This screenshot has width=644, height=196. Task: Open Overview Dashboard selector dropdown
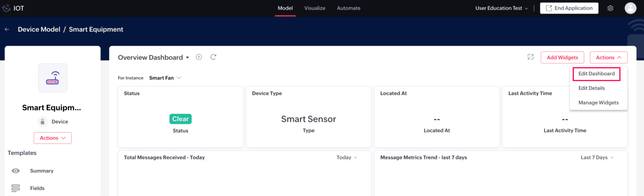tap(153, 58)
